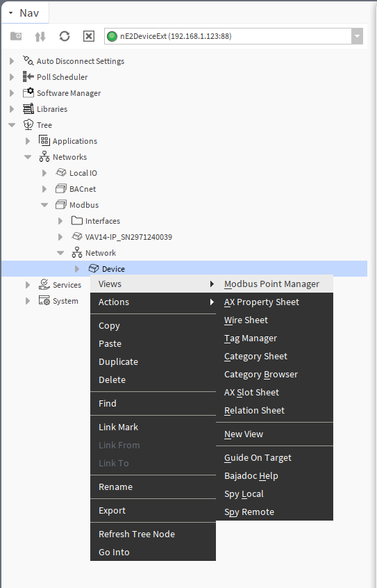Select Link Mark in context menu
Viewport: 377px width, 588px height.
coord(153,427)
